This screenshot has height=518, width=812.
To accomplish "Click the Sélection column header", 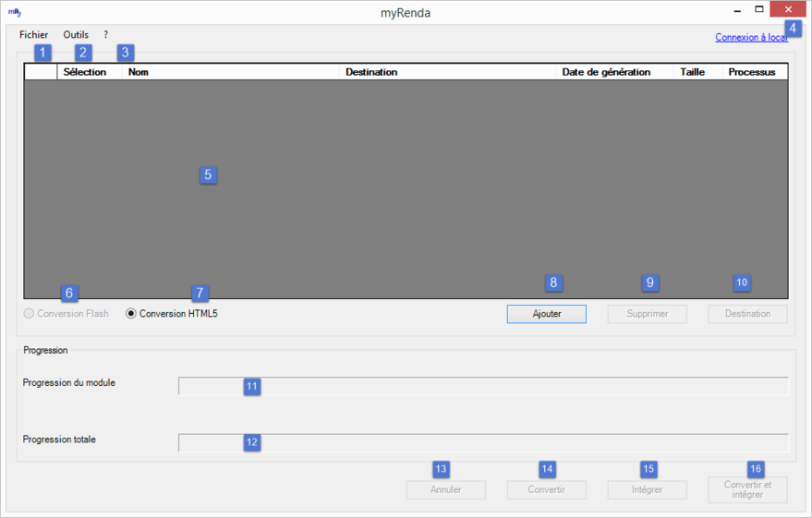I will (x=85, y=72).
